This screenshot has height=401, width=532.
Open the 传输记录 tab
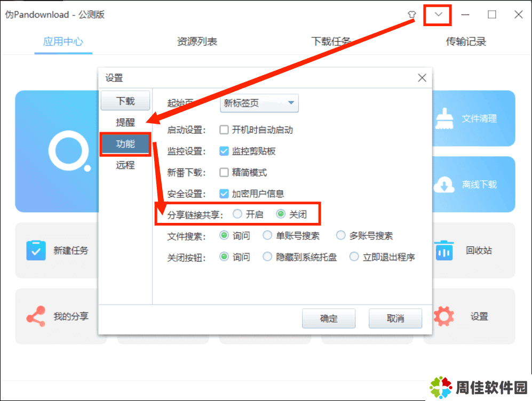(466, 42)
